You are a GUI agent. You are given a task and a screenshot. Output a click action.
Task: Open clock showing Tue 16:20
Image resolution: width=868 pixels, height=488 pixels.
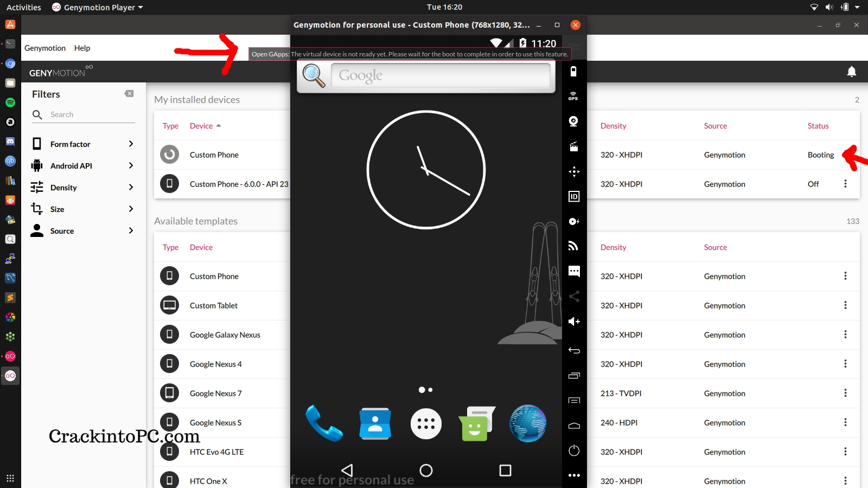[444, 7]
